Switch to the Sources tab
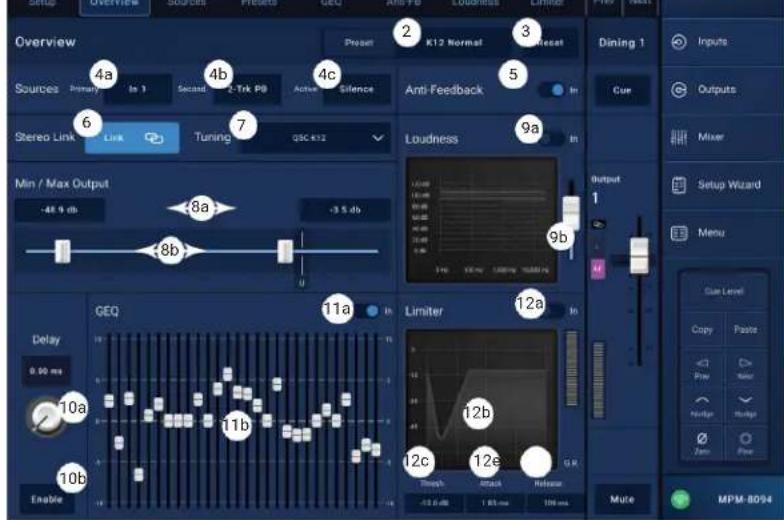Viewport: 784px width, 520px height. click(x=186, y=4)
